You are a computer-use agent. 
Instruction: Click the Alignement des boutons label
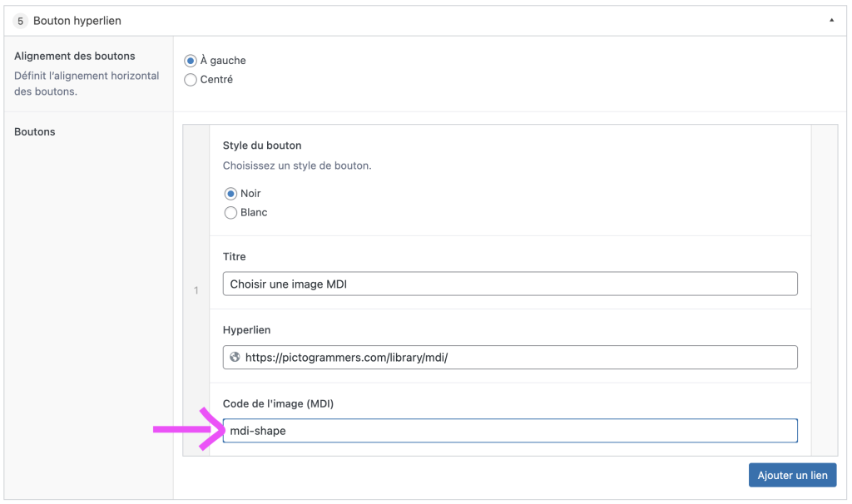(75, 57)
